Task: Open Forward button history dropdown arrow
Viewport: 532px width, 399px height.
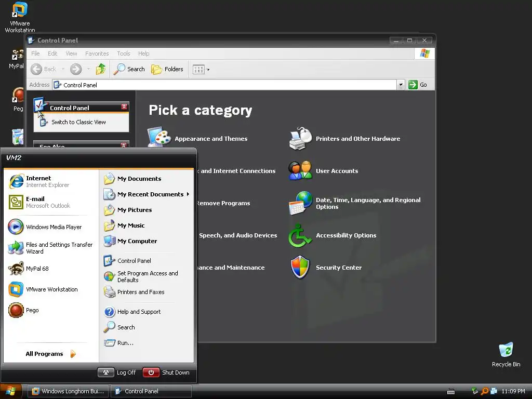Action: pyautogui.click(x=88, y=69)
